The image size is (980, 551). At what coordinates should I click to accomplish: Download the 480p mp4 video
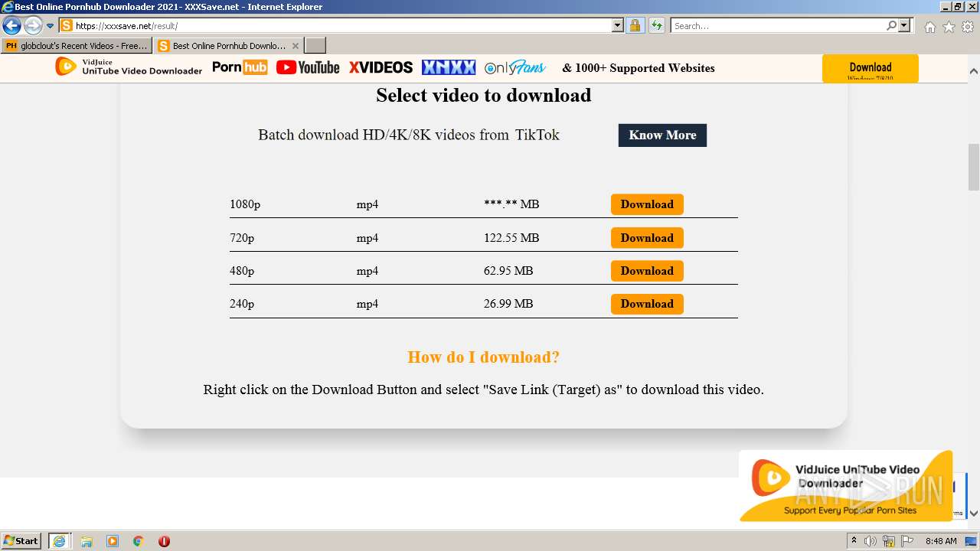pos(647,271)
